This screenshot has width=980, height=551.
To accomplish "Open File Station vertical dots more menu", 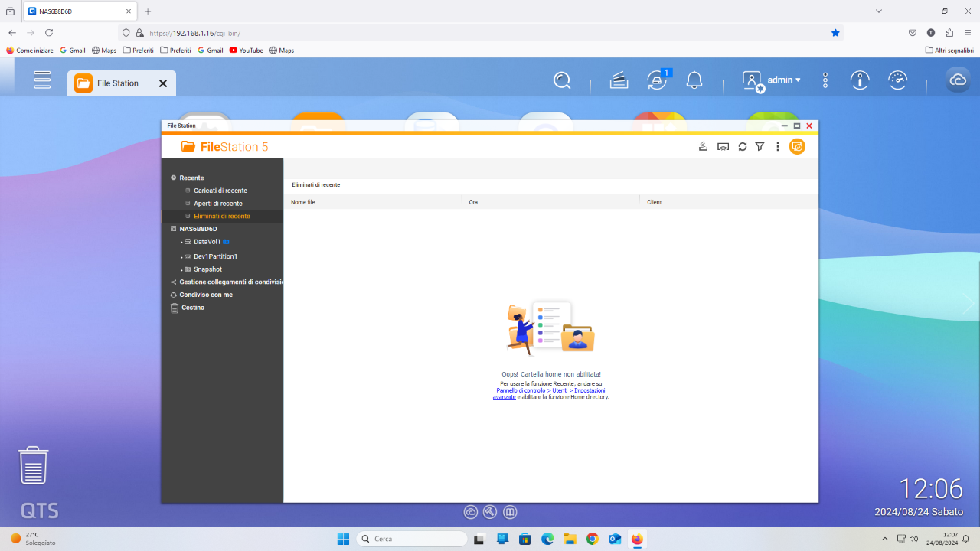I will (778, 147).
